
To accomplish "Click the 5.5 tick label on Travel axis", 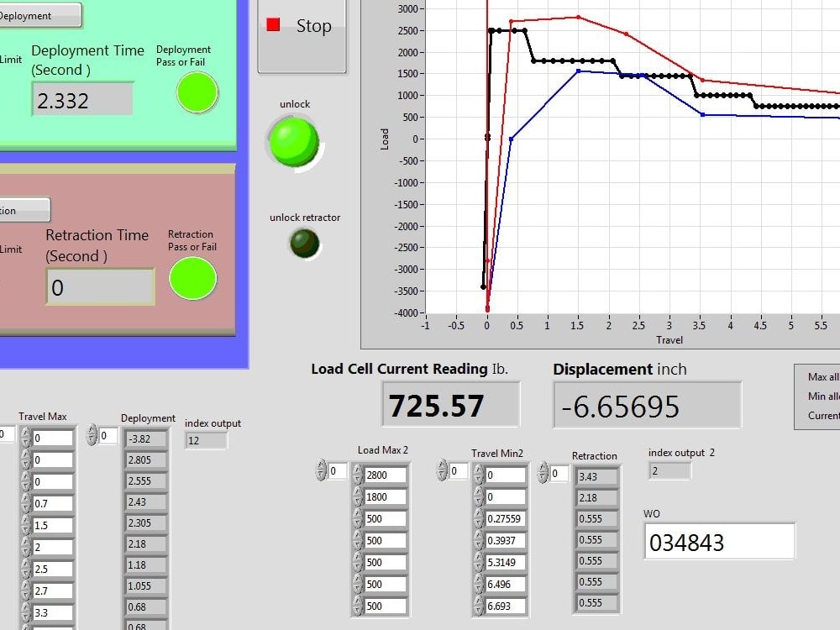I will pos(820,325).
